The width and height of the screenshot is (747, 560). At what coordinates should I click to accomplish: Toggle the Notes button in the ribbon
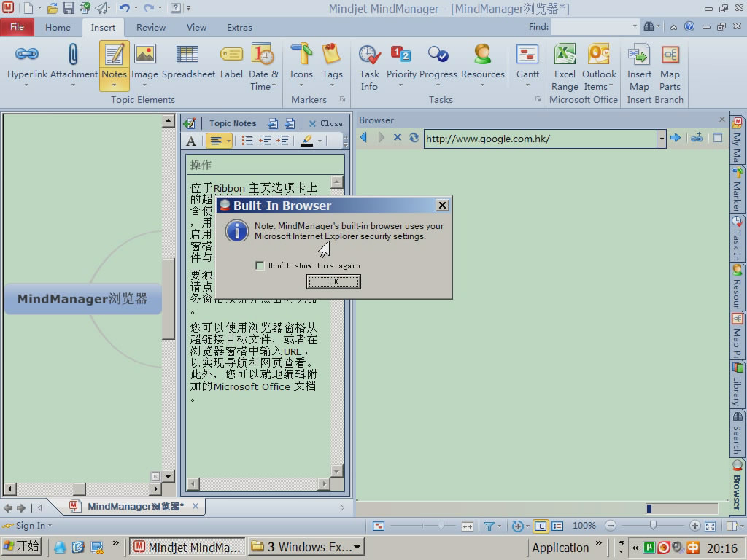click(115, 65)
